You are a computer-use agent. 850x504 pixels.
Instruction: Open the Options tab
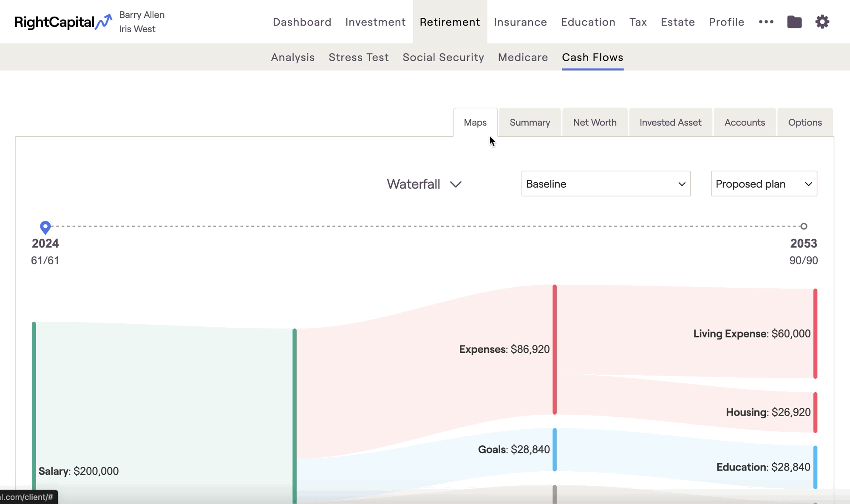click(805, 122)
